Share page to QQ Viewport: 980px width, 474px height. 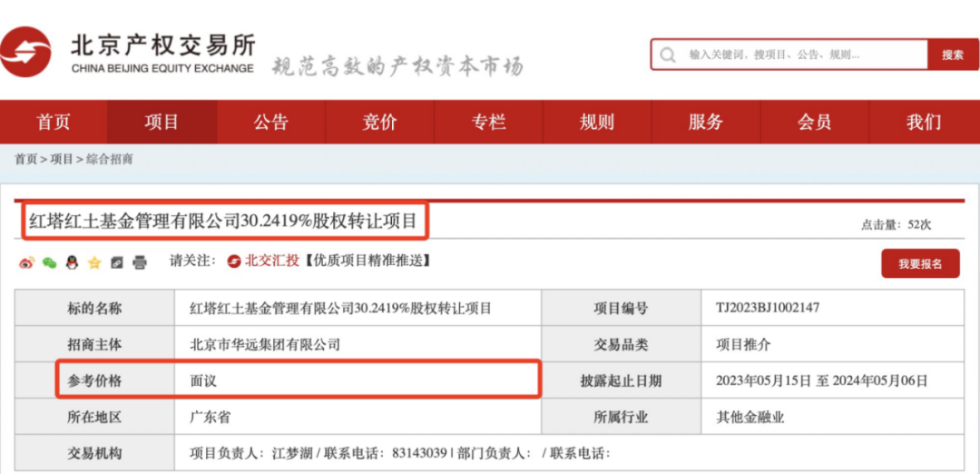72,263
